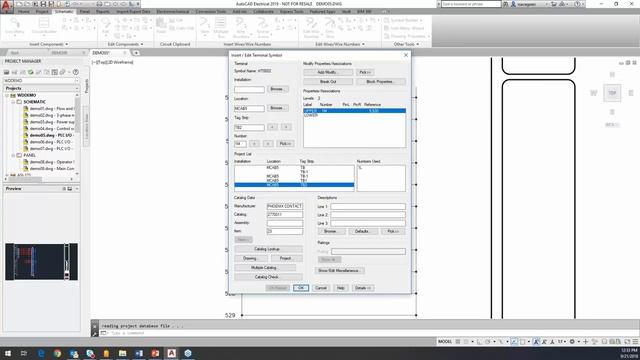Open Microsoft Edge from the taskbar

[41, 353]
